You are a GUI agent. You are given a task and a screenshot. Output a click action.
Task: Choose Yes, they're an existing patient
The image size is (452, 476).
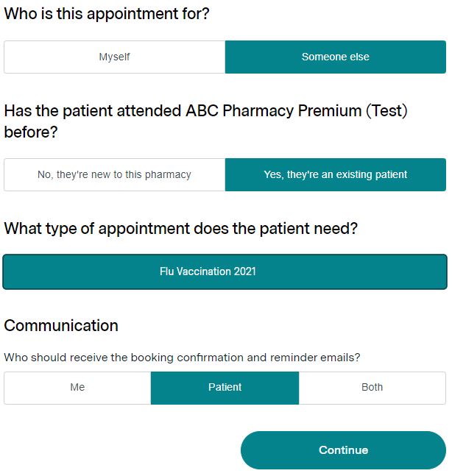[336, 174]
